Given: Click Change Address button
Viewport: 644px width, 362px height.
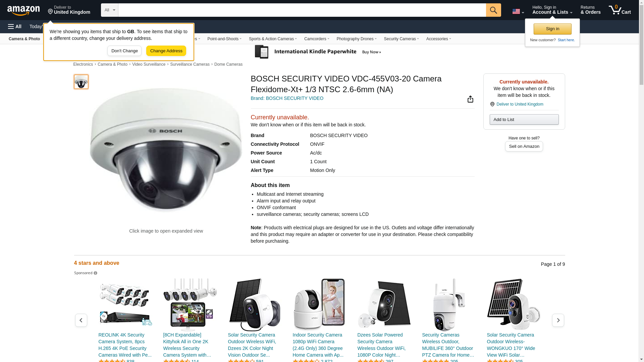Looking at the screenshot, I should 166,51.
